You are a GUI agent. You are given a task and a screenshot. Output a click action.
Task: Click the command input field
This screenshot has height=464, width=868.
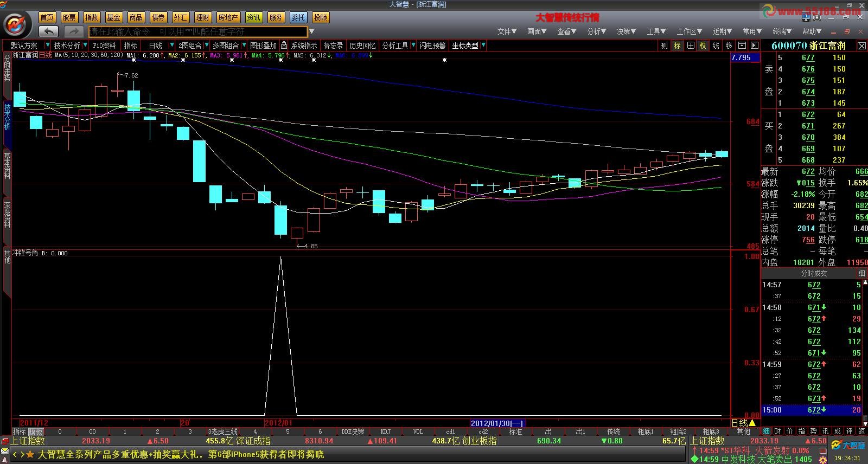point(198,31)
